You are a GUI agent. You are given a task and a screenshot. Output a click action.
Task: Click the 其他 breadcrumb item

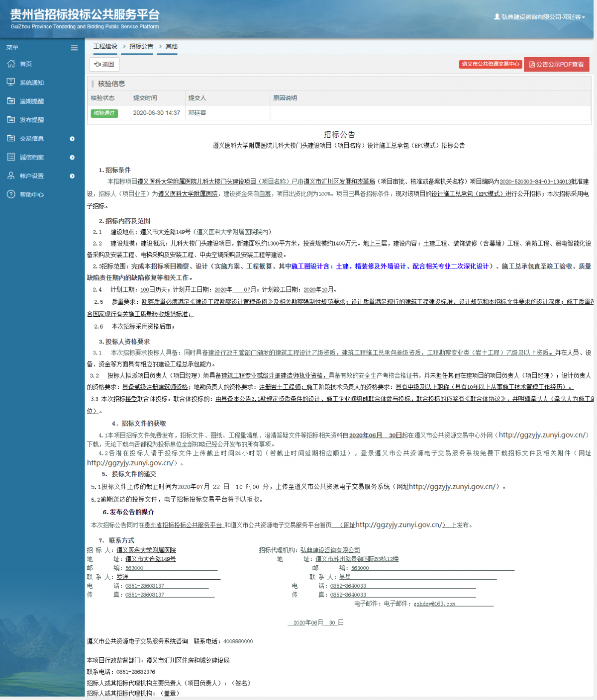[x=172, y=46]
